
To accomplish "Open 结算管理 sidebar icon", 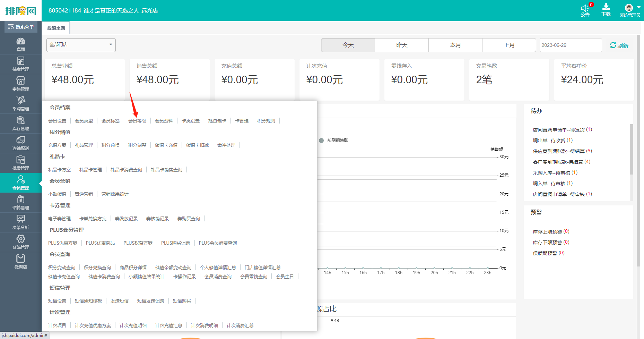I will [21, 202].
